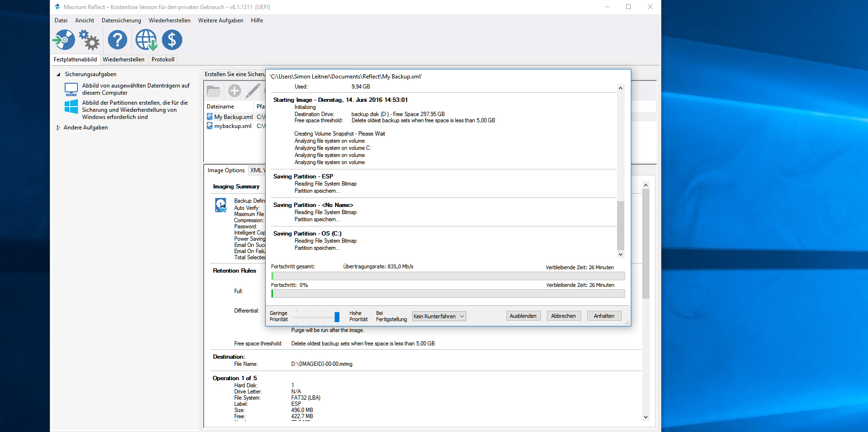The width and height of the screenshot is (868, 432).
Task: Click the log scrollbar down arrow in dialog
Action: coord(620,255)
